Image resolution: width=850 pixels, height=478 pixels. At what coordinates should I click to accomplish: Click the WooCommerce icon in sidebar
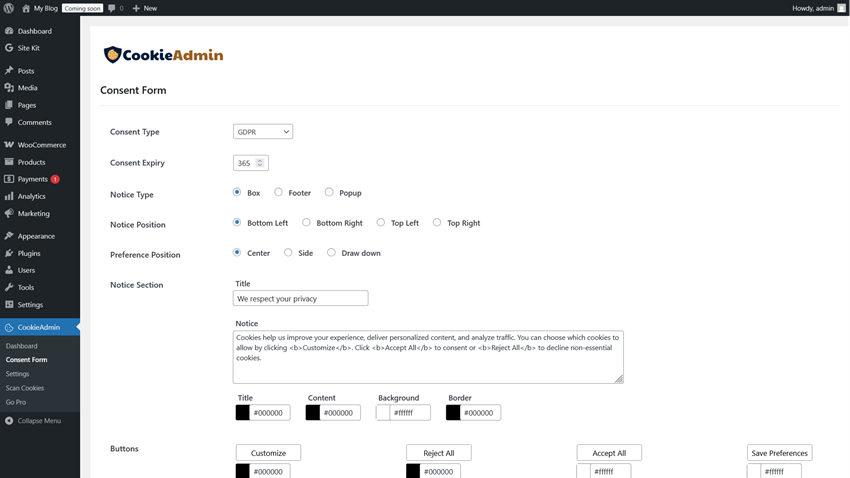(9, 145)
